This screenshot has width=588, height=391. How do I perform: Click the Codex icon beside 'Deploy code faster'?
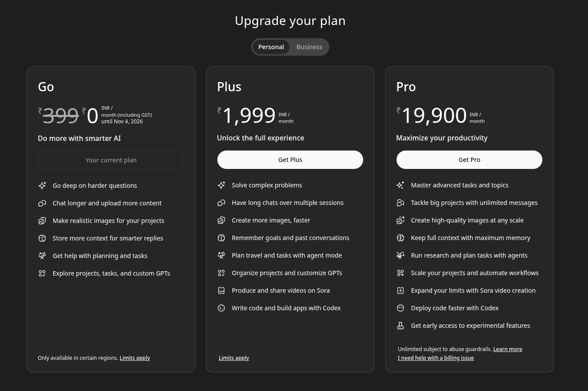click(400, 308)
